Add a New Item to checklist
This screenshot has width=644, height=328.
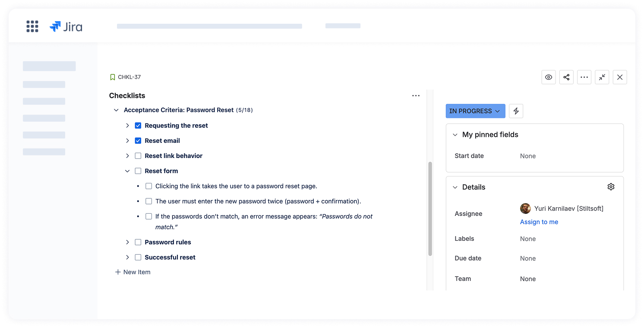[133, 272]
